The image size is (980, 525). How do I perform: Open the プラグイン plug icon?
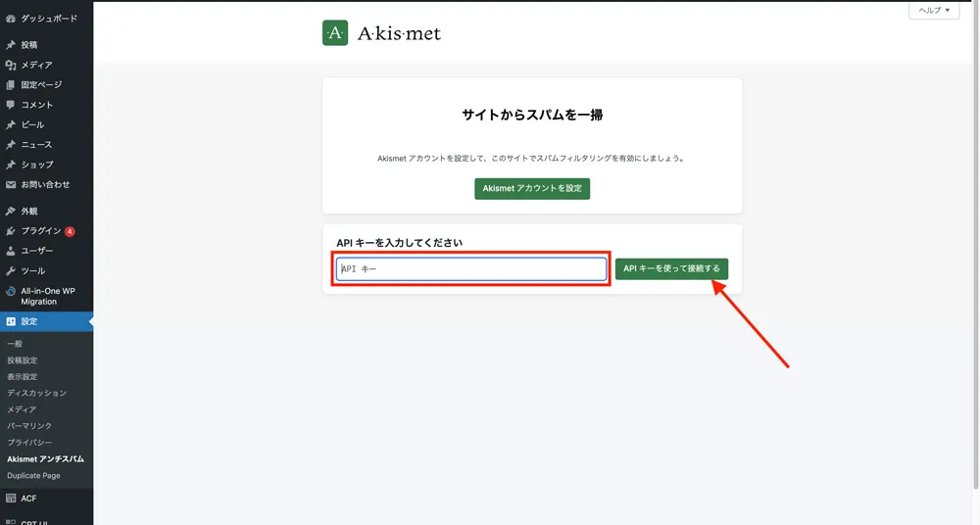(x=11, y=231)
